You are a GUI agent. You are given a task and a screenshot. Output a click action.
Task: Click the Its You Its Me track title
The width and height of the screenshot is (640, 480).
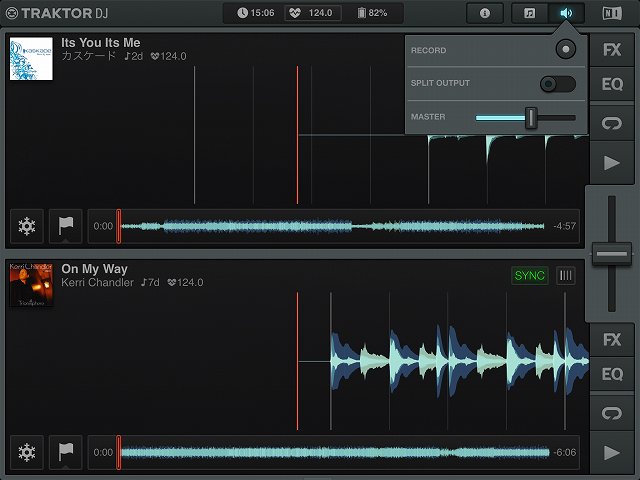pyautogui.click(x=101, y=43)
